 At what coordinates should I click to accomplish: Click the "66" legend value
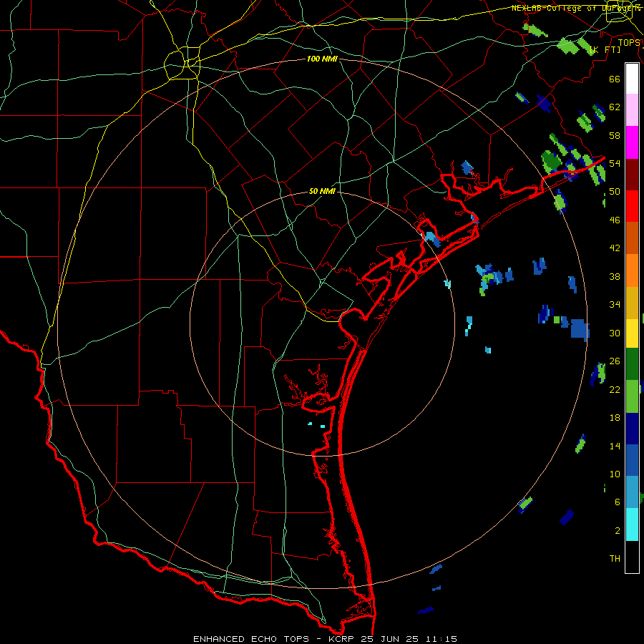615,79
